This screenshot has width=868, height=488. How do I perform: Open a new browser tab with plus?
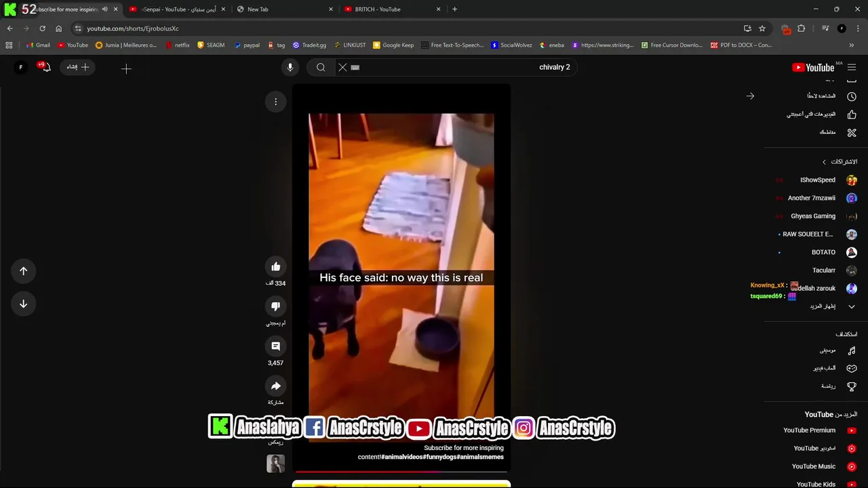(x=454, y=9)
